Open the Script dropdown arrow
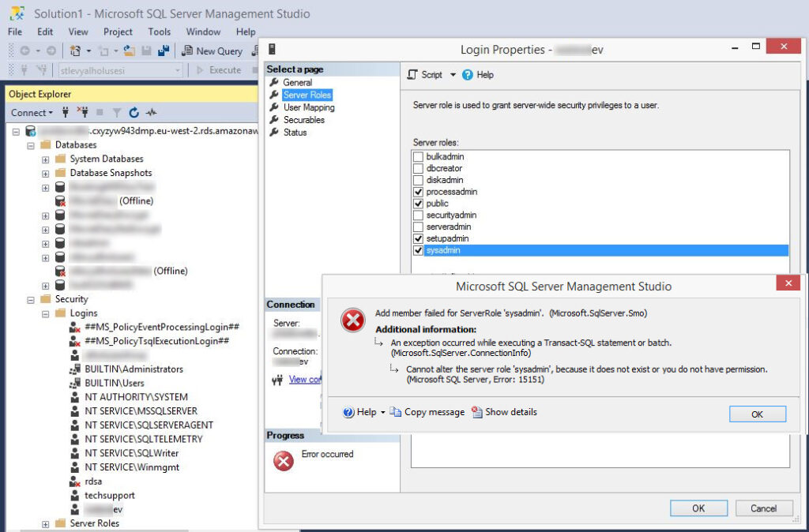 (x=453, y=75)
